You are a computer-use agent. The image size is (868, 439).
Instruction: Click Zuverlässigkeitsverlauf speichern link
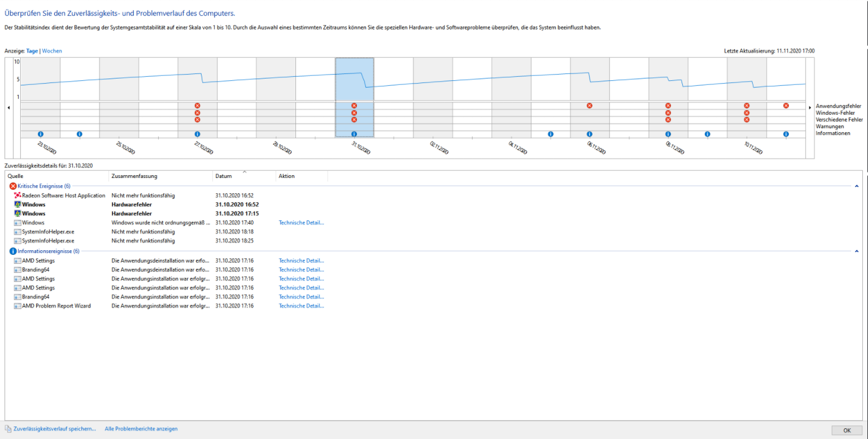(x=54, y=429)
